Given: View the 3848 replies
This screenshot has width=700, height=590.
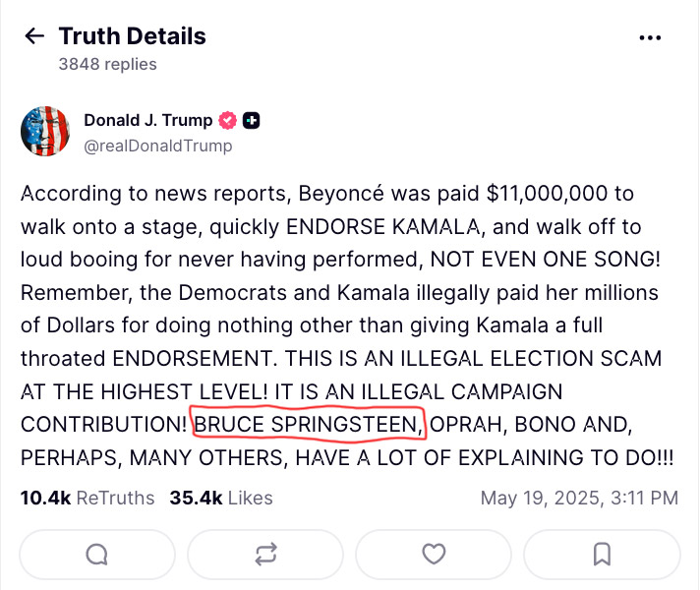Looking at the screenshot, I should coord(107,65).
